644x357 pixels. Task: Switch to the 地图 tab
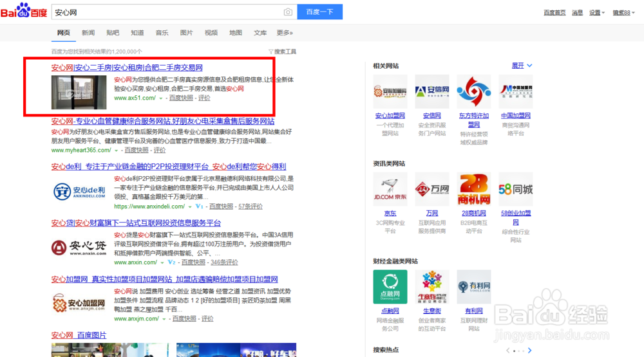(x=235, y=33)
